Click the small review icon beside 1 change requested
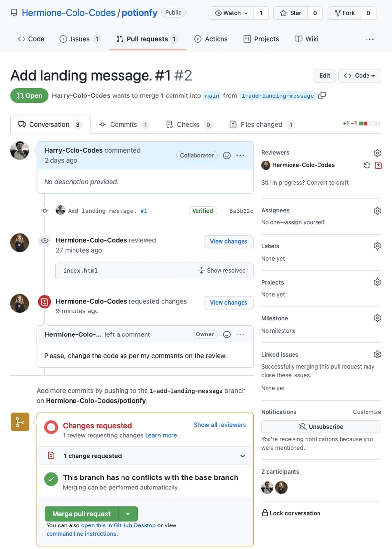The width and height of the screenshot is (392, 549). click(x=51, y=455)
